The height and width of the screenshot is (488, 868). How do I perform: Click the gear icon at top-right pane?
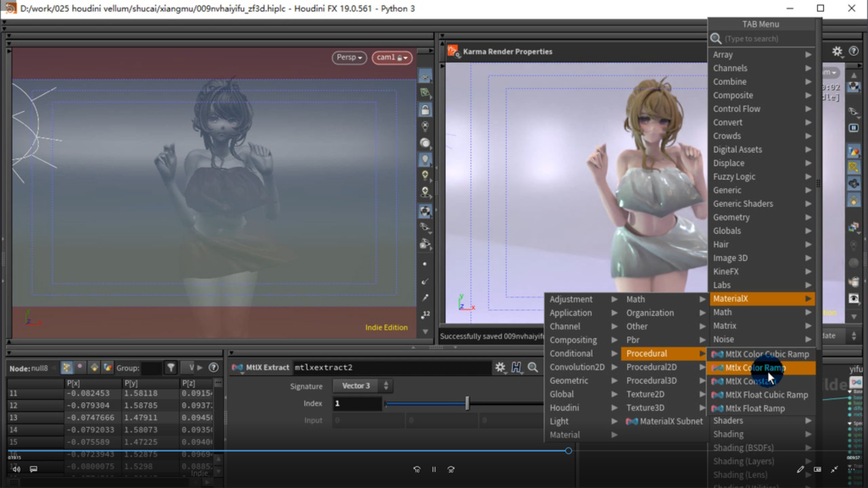tap(837, 52)
